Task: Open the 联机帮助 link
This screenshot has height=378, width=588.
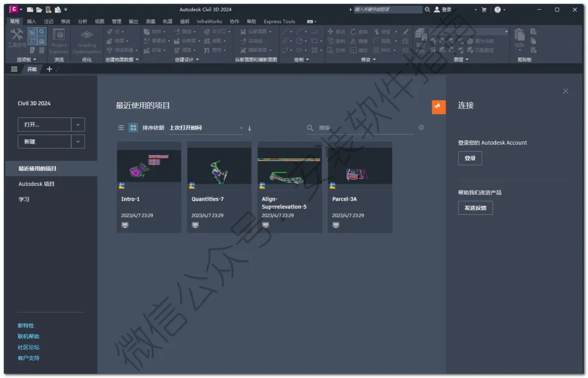Action: [x=28, y=337]
